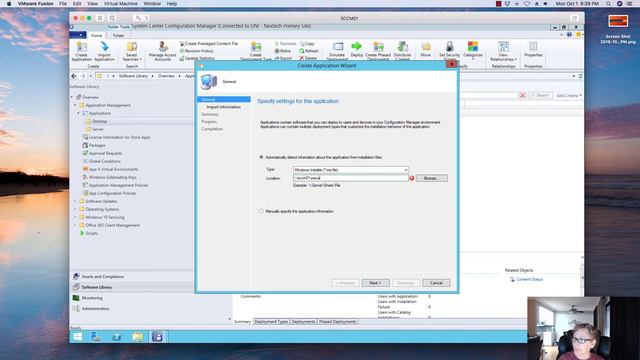
Task: Switch to Deployment Types tab
Action: (271, 322)
